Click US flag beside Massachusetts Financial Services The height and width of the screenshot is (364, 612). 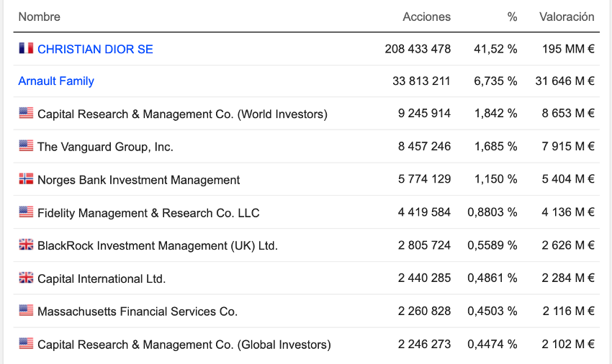(x=26, y=311)
